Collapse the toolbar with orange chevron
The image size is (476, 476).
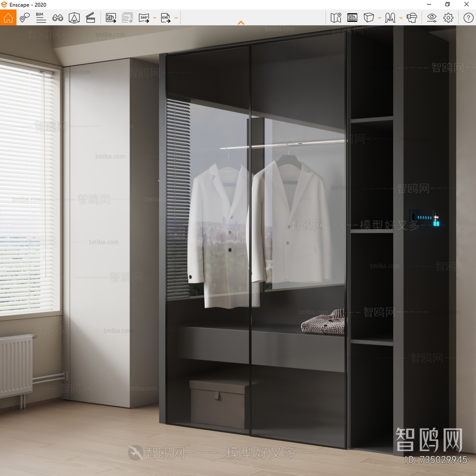241,23
